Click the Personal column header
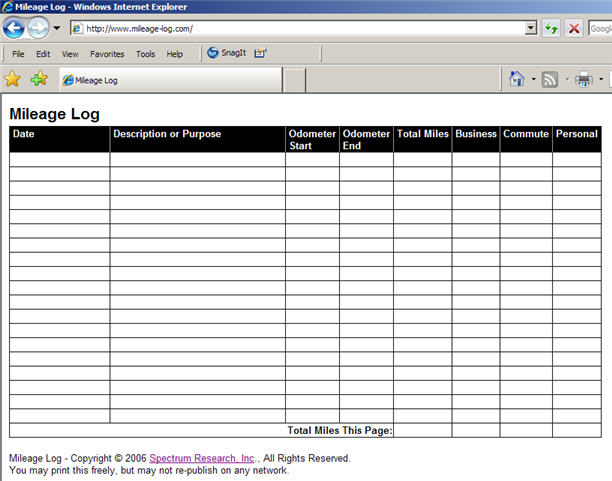This screenshot has height=481, width=612. pyautogui.click(x=577, y=139)
